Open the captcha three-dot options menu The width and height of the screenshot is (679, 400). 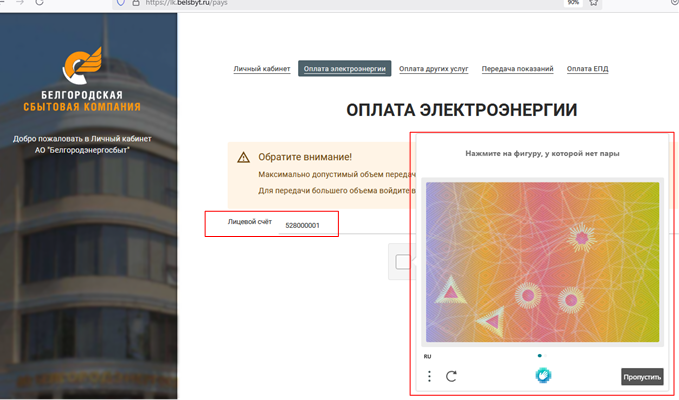tap(430, 376)
